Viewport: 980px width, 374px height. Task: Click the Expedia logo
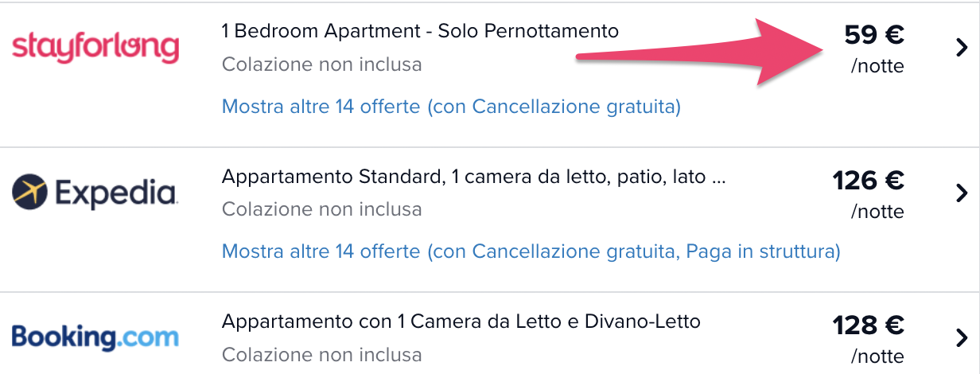95,193
